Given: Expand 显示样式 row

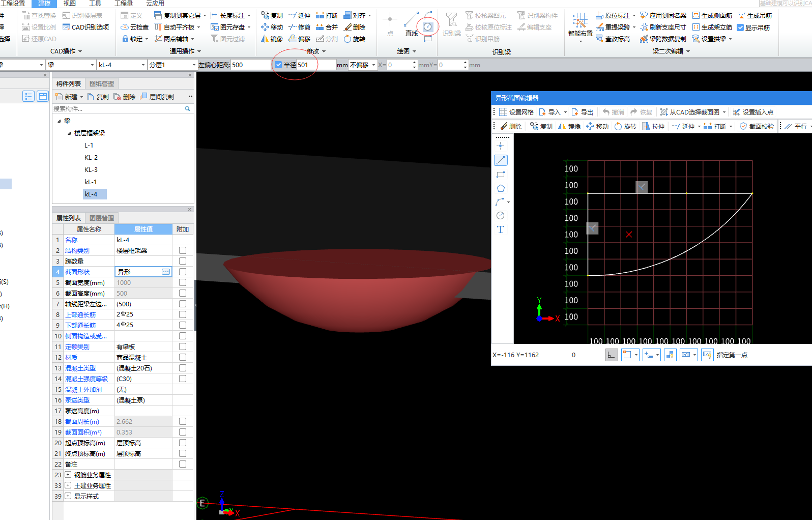Looking at the screenshot, I should (68, 496).
